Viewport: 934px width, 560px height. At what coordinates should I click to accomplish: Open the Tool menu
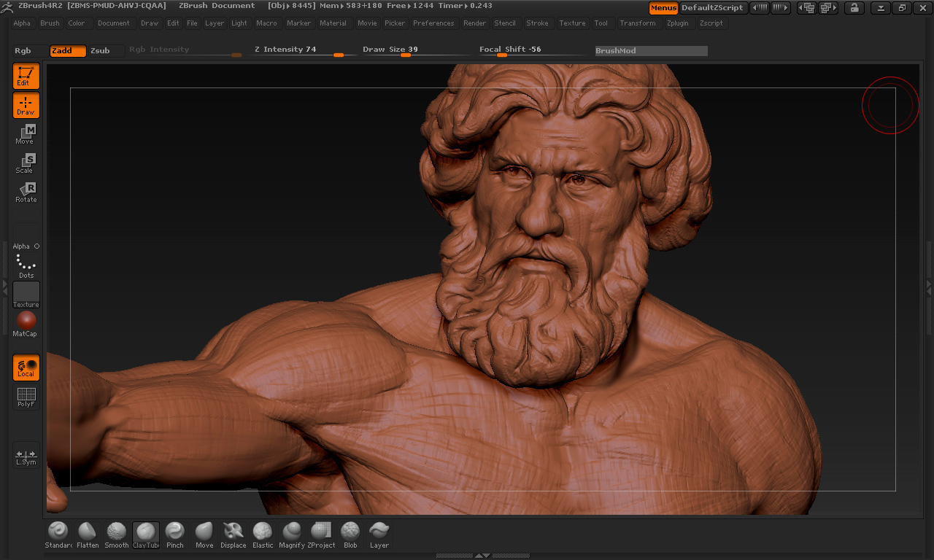(x=601, y=23)
